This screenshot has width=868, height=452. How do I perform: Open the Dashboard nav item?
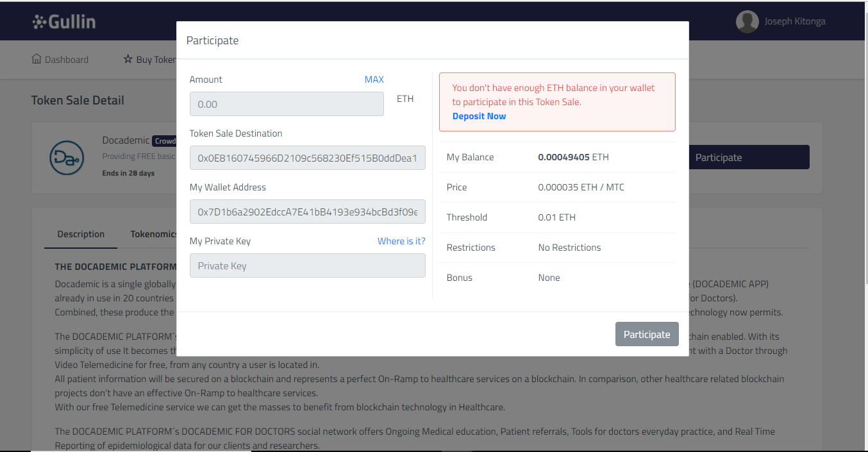point(60,60)
